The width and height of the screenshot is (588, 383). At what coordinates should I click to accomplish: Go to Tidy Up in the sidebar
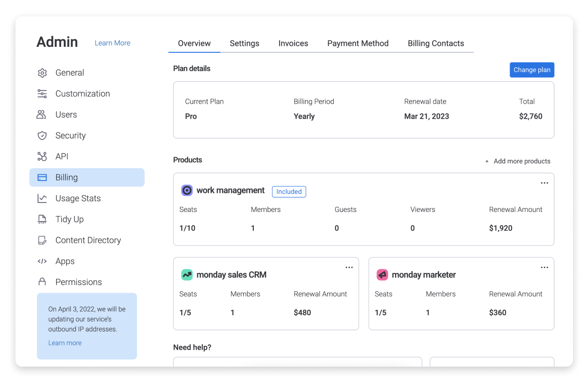click(87, 219)
